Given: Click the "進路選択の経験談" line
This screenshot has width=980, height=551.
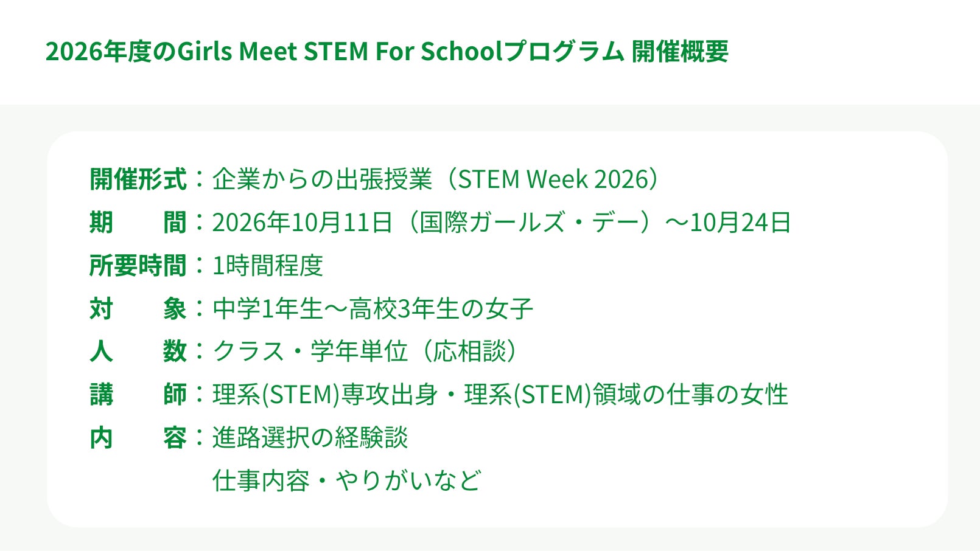Looking at the screenshot, I should 310,438.
